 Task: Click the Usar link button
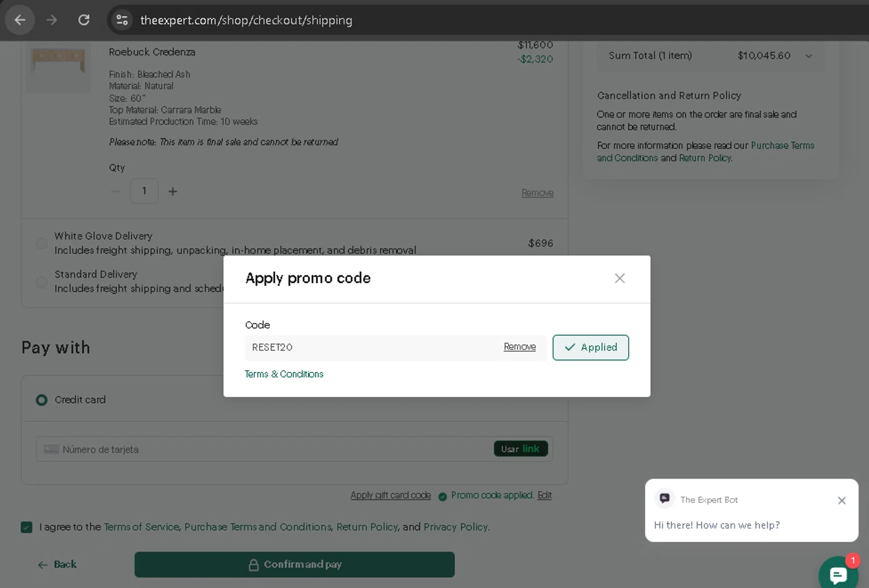point(521,449)
